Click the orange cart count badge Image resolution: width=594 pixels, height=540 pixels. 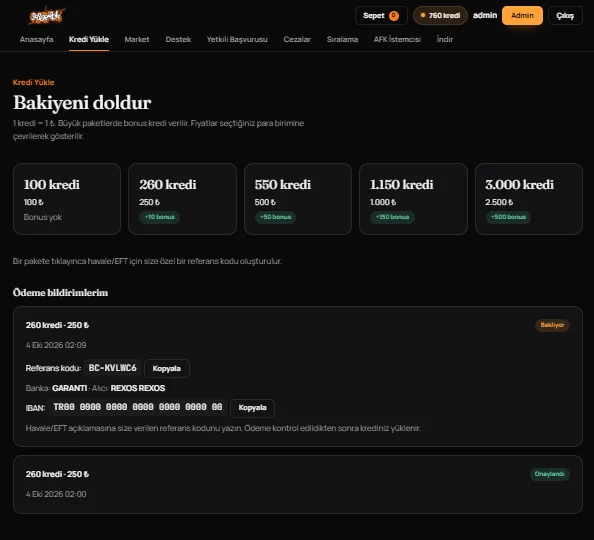click(394, 16)
